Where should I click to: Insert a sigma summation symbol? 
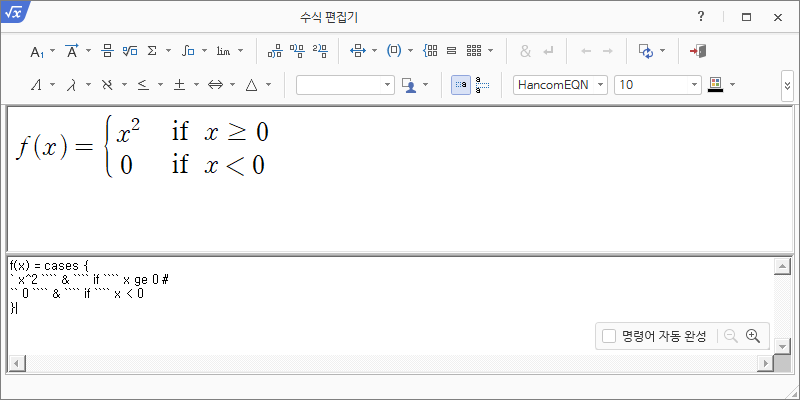(x=152, y=51)
